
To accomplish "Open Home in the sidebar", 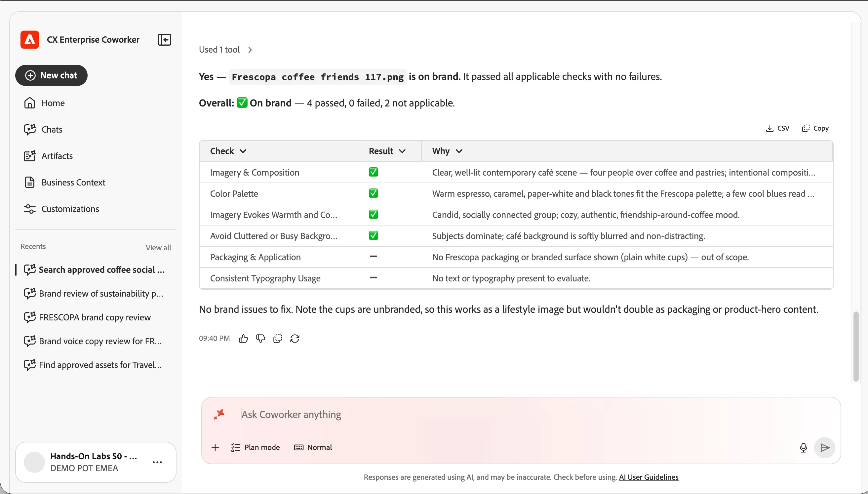I will [44, 103].
